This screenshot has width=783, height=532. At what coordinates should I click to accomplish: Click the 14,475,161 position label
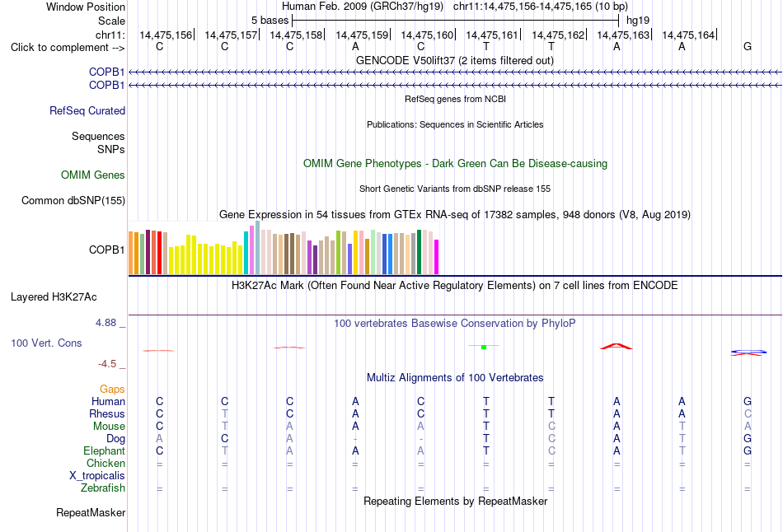[492, 35]
